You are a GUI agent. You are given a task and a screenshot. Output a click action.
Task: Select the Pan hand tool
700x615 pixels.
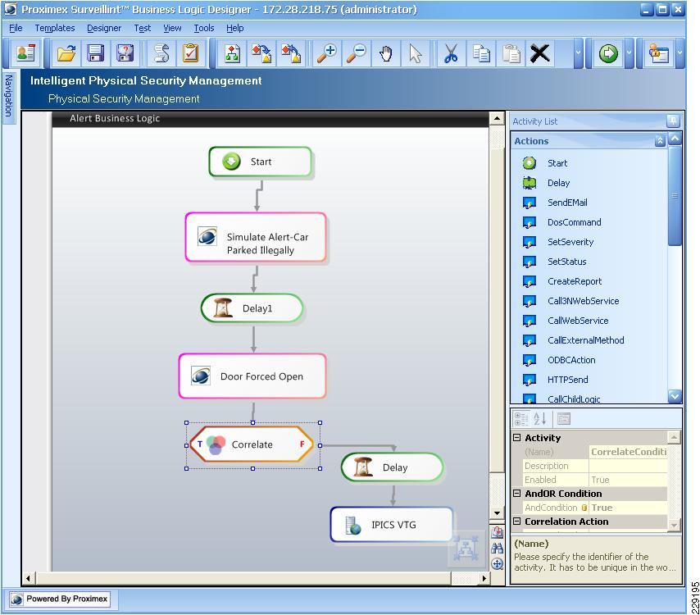pos(385,53)
